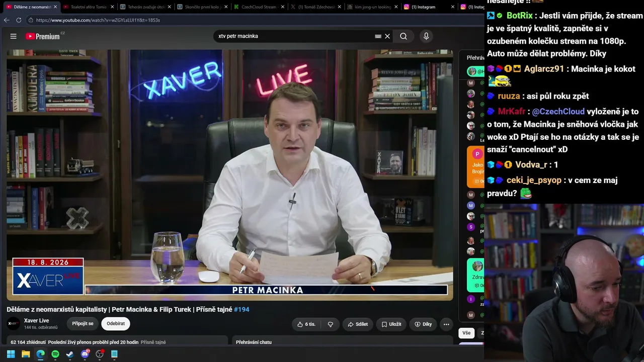Open Discord from taskbar

(x=85, y=354)
